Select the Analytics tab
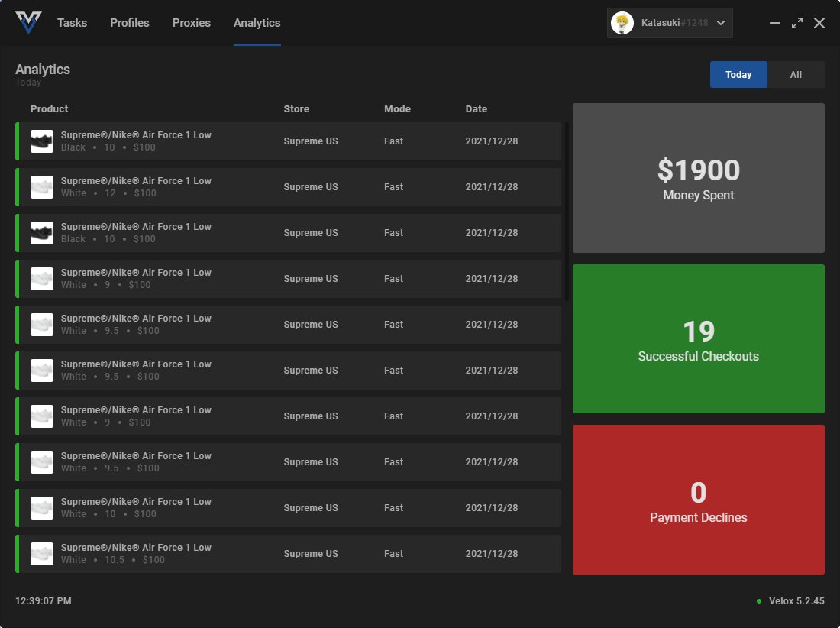 tap(257, 22)
